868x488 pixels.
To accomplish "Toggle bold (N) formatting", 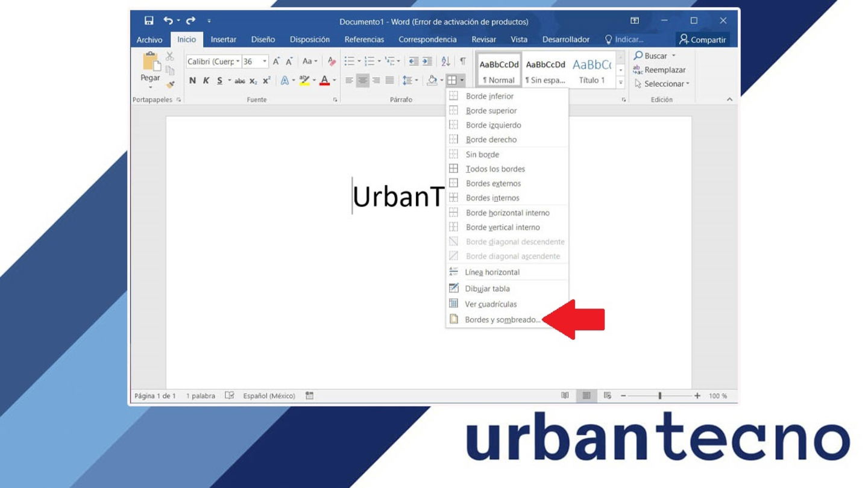I will tap(192, 81).
